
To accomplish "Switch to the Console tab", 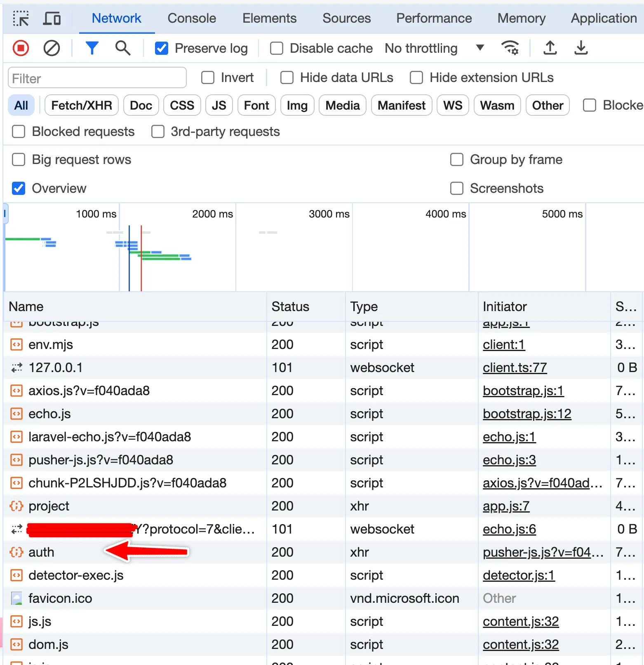I will click(192, 19).
